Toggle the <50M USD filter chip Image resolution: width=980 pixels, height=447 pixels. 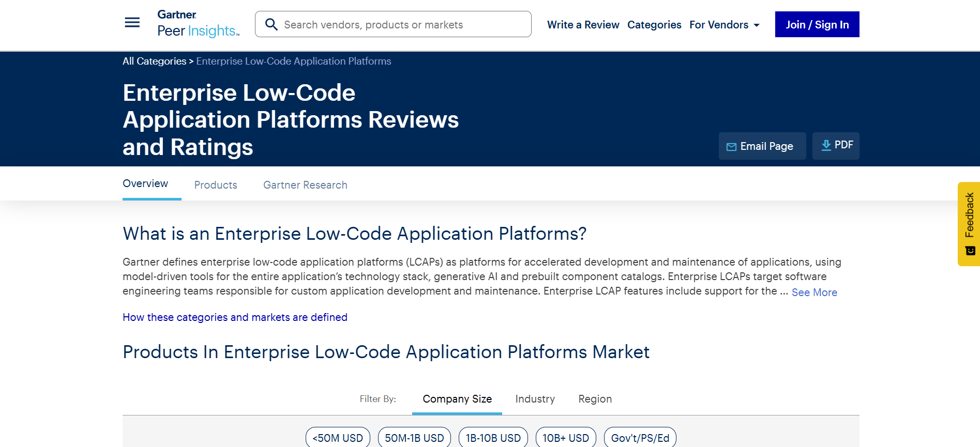(338, 438)
